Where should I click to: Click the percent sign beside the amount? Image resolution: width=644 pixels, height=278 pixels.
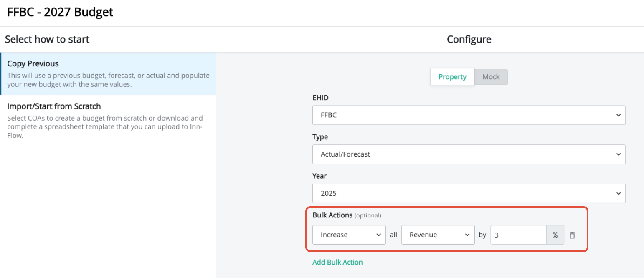click(x=555, y=235)
